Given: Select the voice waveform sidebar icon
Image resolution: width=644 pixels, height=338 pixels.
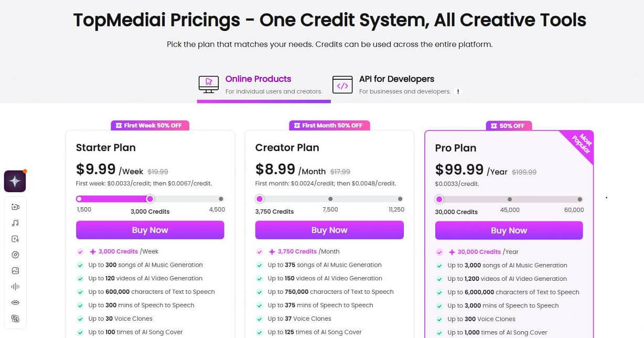Looking at the screenshot, I should pos(15,286).
